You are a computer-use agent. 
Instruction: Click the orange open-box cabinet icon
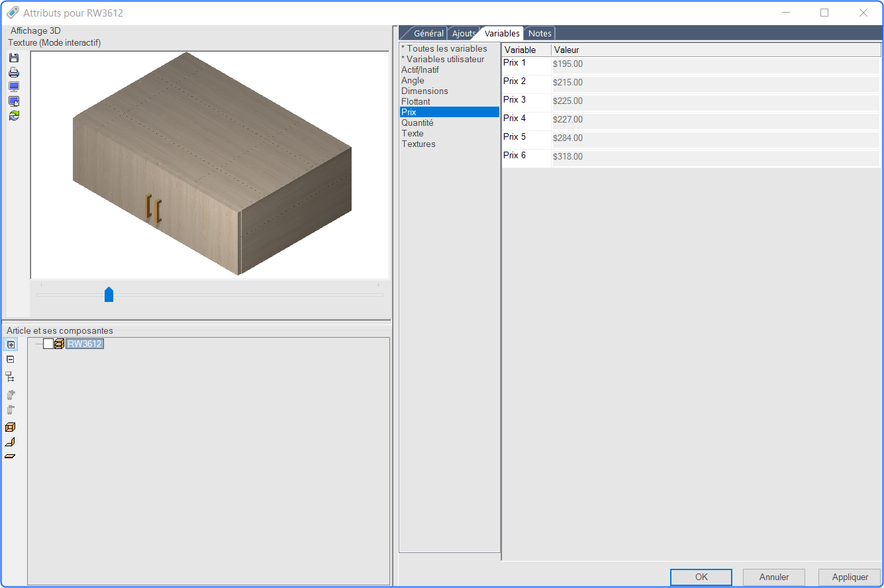tap(10, 427)
